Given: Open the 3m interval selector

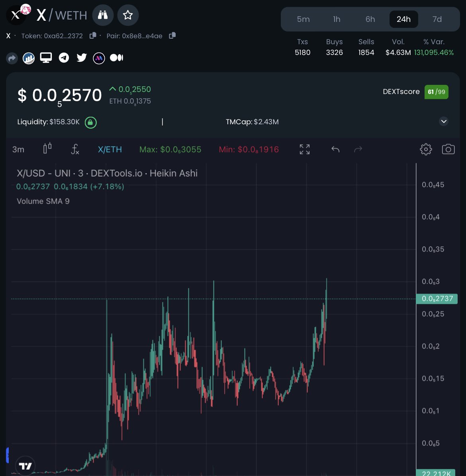Looking at the screenshot, I should point(18,149).
